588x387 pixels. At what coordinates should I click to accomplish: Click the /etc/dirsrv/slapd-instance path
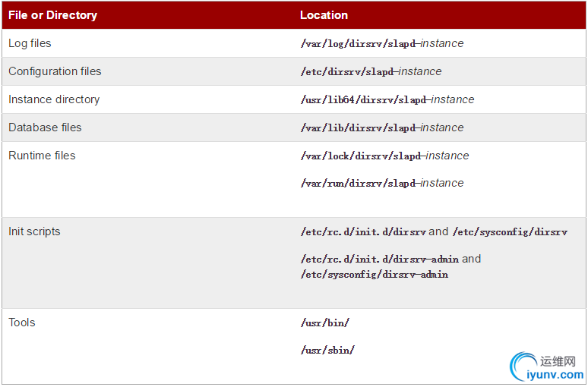tap(371, 71)
